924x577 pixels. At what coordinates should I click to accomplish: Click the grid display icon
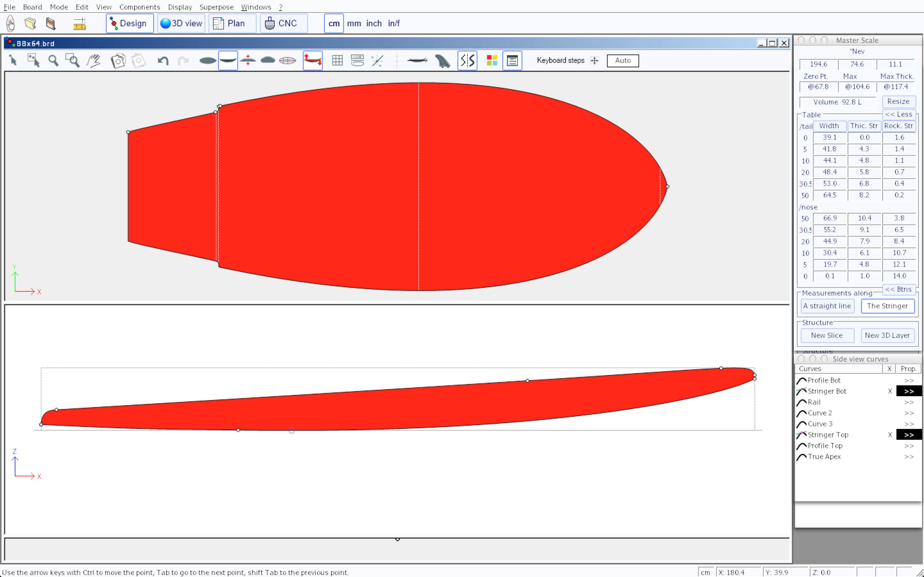coord(337,60)
